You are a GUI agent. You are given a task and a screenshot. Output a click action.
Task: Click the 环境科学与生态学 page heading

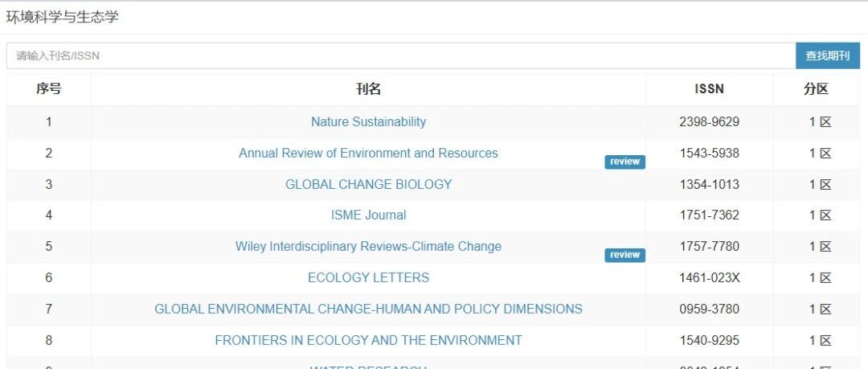(62, 17)
